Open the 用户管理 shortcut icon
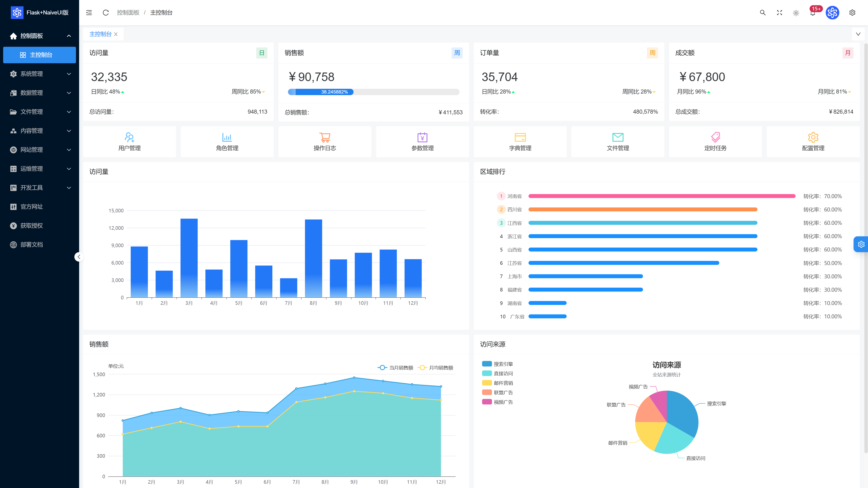868x488 pixels. pos(129,137)
